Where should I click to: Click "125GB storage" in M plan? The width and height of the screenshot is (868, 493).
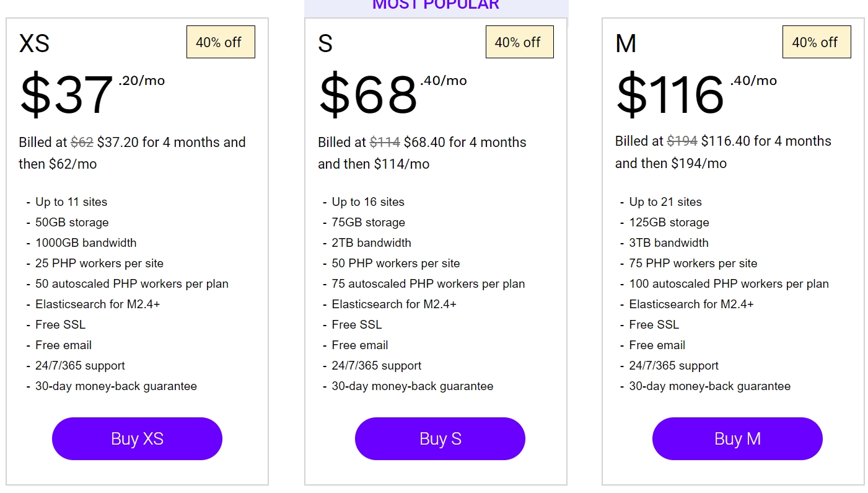(669, 223)
